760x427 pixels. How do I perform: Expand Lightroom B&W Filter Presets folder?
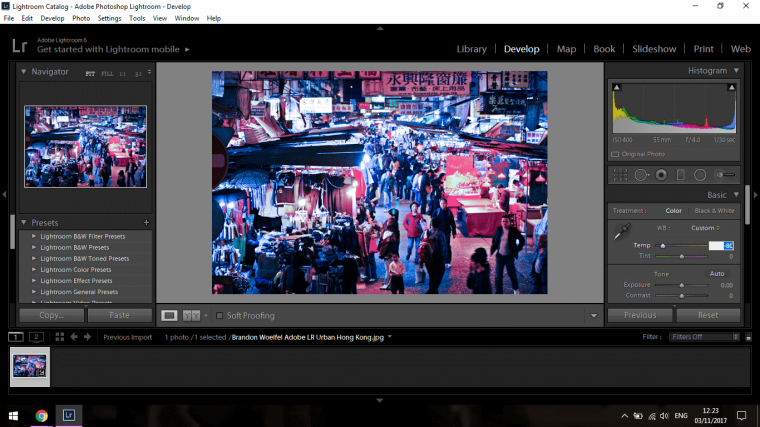click(x=33, y=237)
